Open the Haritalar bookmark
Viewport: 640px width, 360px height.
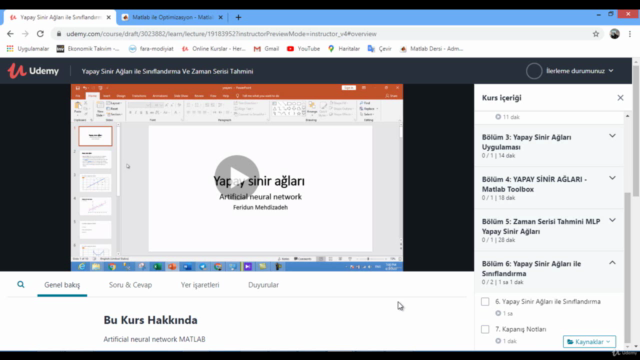(x=344, y=49)
